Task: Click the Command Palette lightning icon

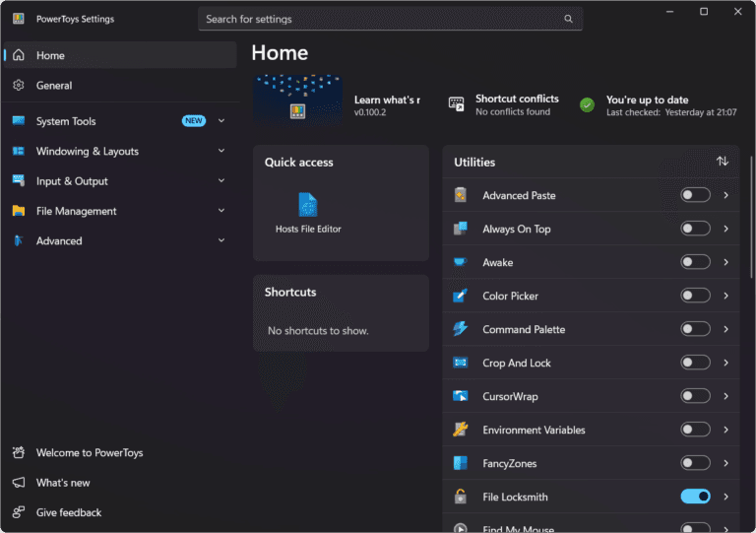Action: (461, 329)
